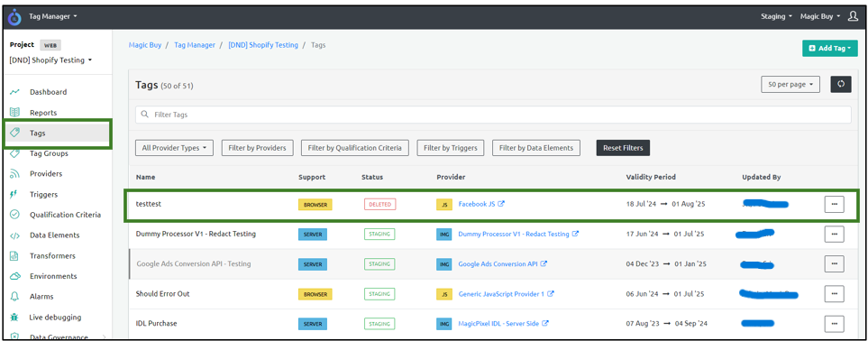
Task: Open the three-dot menu for testtest row
Action: click(x=835, y=204)
